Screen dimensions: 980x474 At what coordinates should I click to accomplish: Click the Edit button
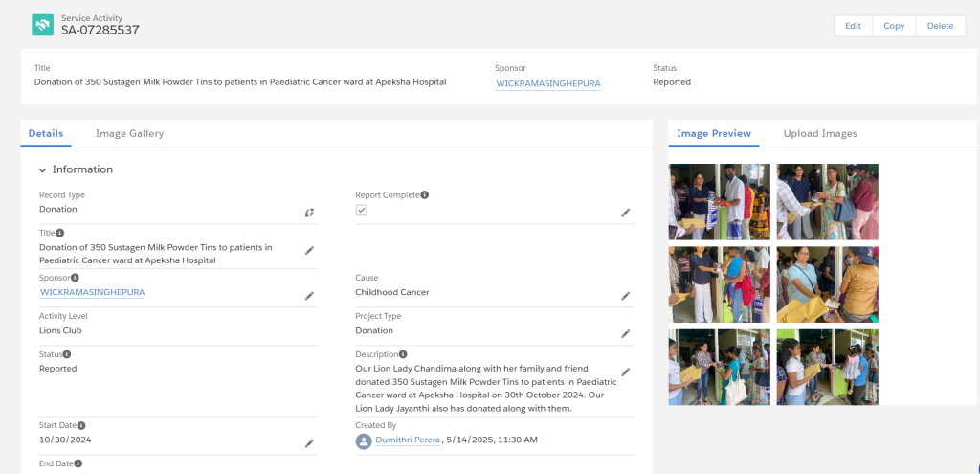tap(853, 26)
